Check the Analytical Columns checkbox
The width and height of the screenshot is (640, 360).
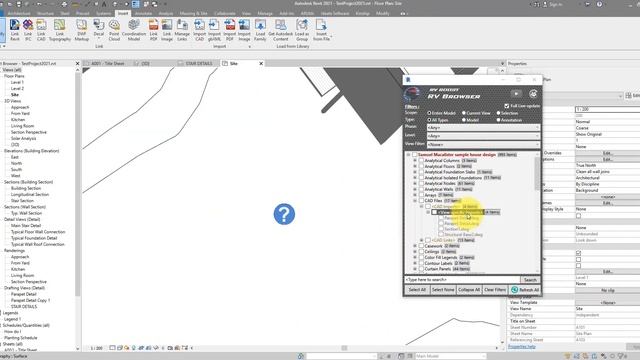[421, 160]
